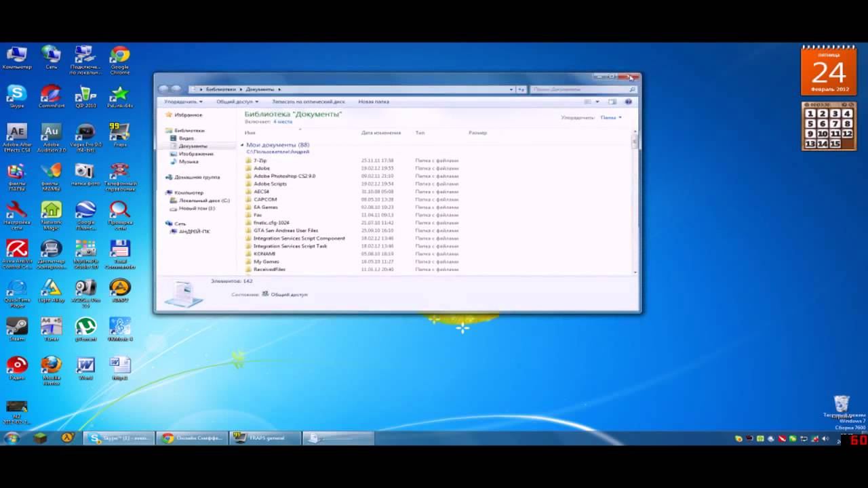868x488 pixels.
Task: Click the Windows Start button
Action: (x=11, y=438)
